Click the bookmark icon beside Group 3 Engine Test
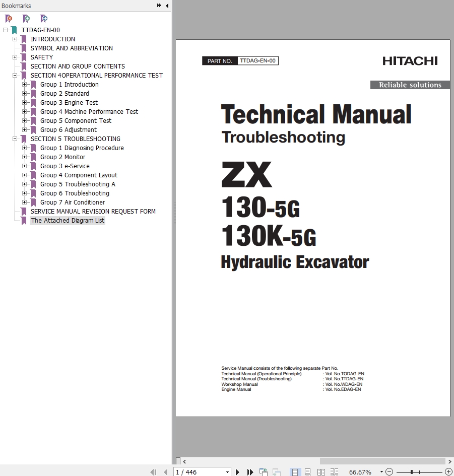 tap(33, 103)
